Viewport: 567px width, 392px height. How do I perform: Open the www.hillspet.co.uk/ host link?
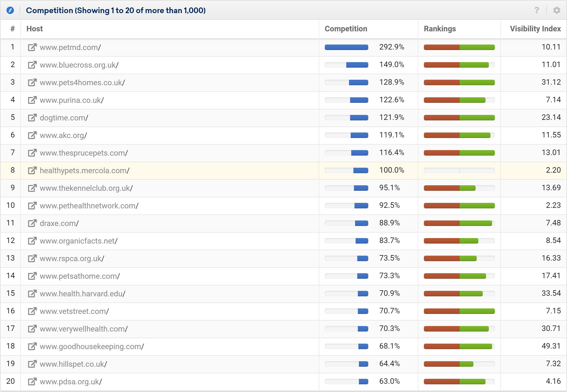(x=73, y=364)
